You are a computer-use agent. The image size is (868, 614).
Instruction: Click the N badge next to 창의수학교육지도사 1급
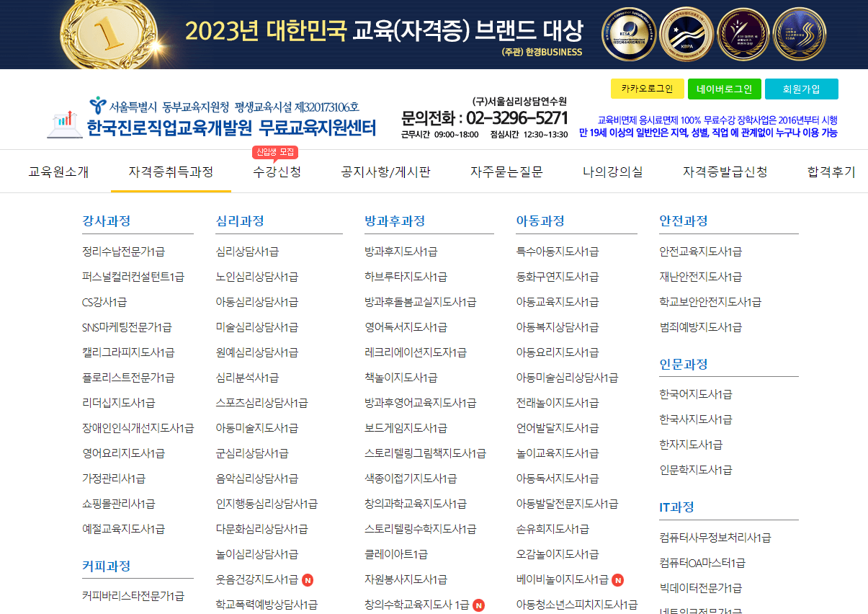coord(478,605)
